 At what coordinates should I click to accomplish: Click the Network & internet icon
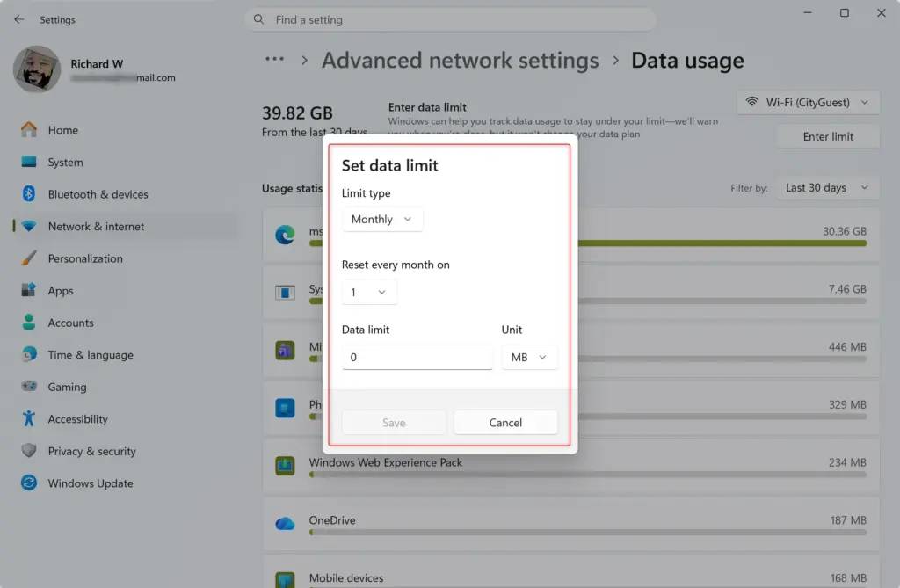[x=29, y=226]
